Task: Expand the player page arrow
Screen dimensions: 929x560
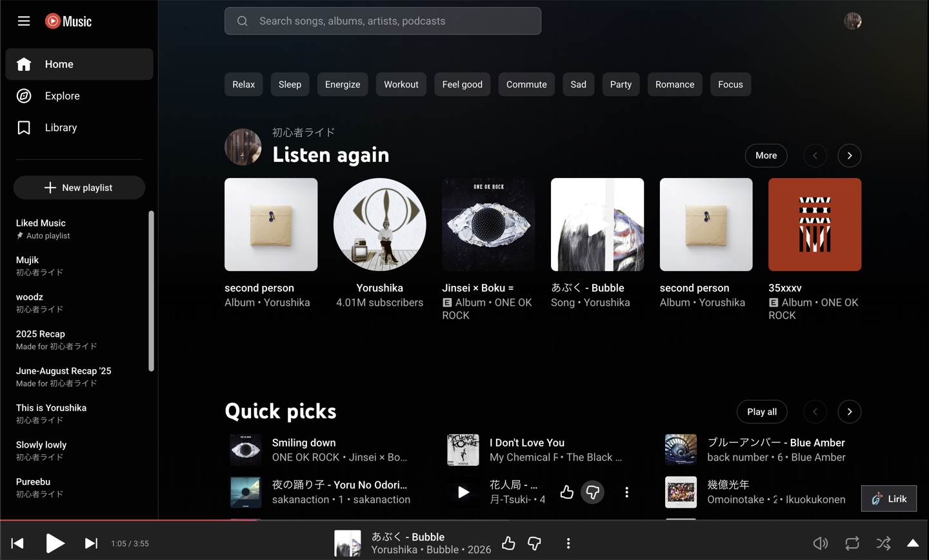Action: coord(913,543)
